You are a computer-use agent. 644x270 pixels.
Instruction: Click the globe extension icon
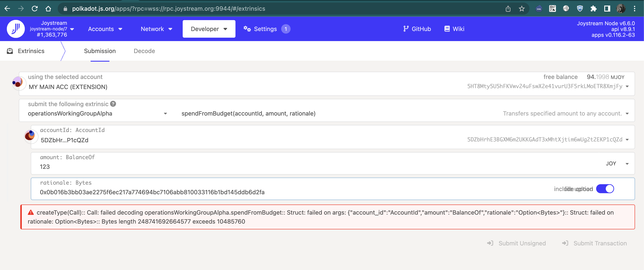566,9
